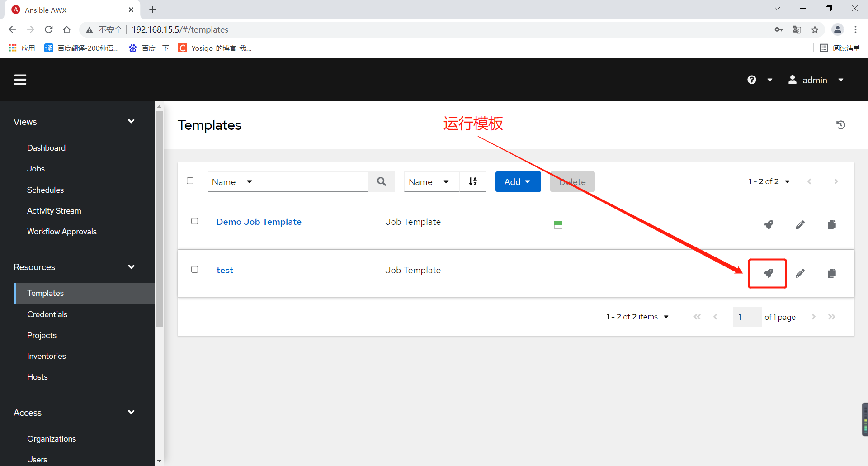
Task: Open the 1 - 2 of 2 top pagination dropdown
Action: (x=769, y=181)
